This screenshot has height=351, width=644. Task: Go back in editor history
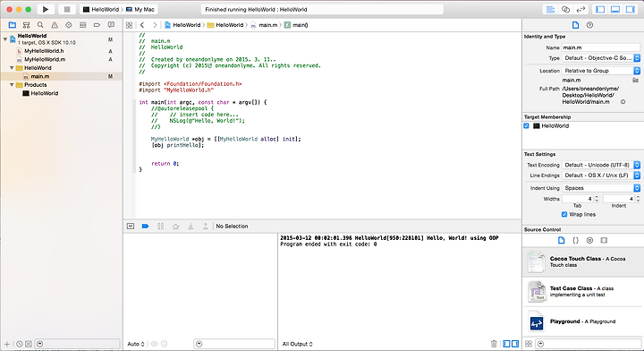(x=142, y=25)
